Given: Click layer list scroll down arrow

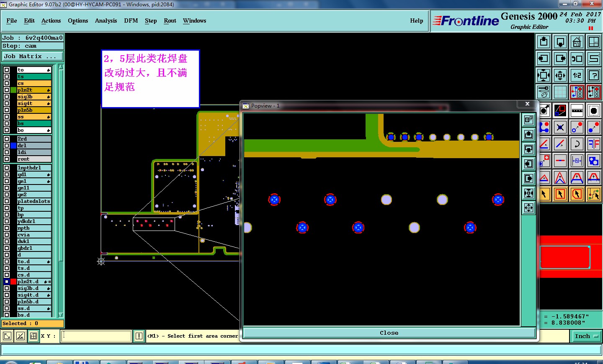Looking at the screenshot, I should coord(61,315).
